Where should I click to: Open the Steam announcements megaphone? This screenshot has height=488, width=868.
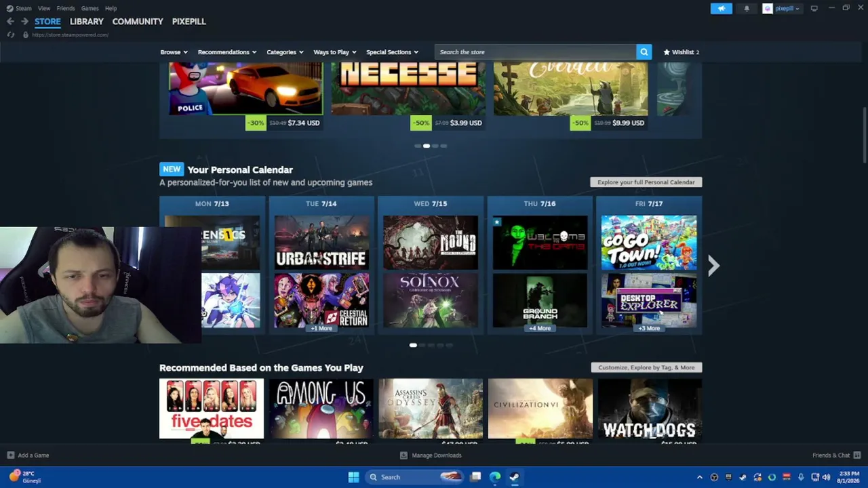pyautogui.click(x=721, y=8)
